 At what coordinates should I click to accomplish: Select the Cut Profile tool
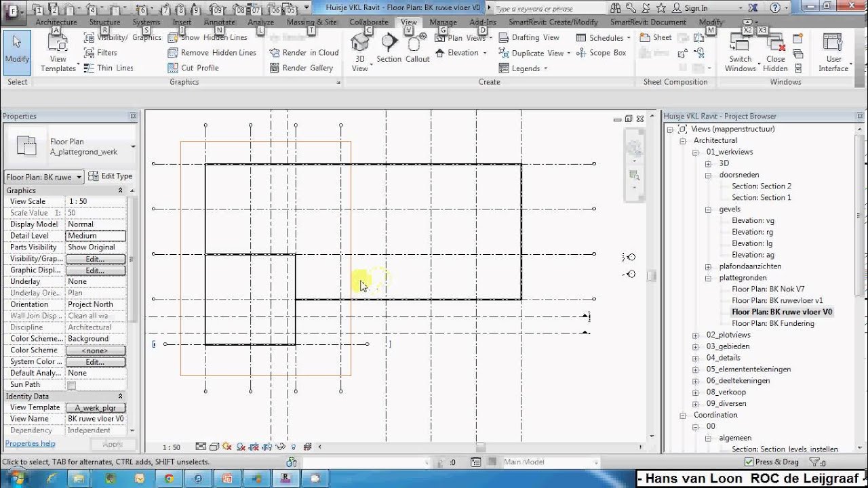pyautogui.click(x=193, y=68)
